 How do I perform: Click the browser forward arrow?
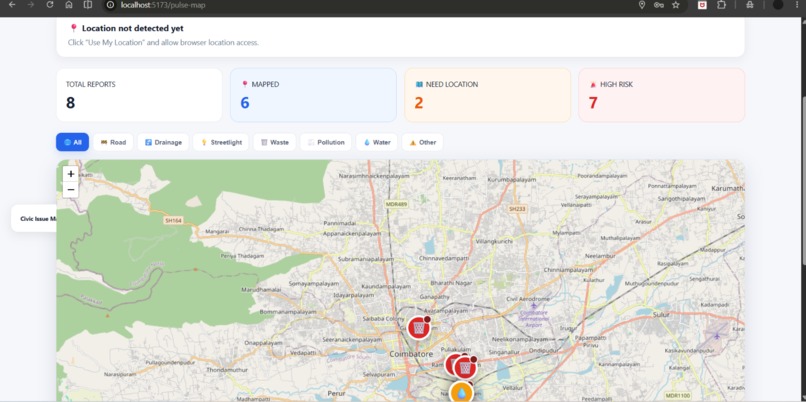point(31,5)
